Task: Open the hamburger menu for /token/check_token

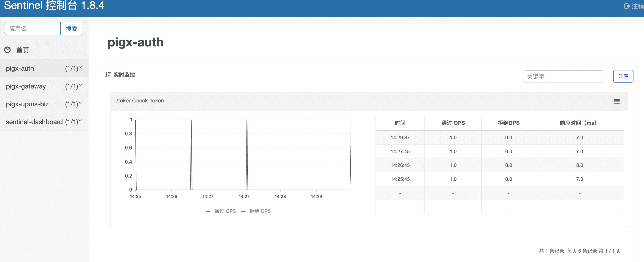Action: pyautogui.click(x=617, y=101)
